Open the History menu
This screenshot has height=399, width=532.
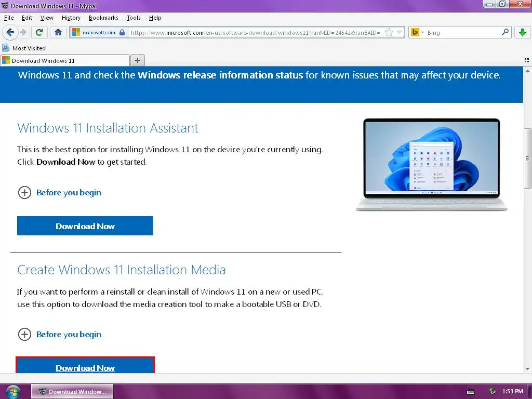(71, 18)
